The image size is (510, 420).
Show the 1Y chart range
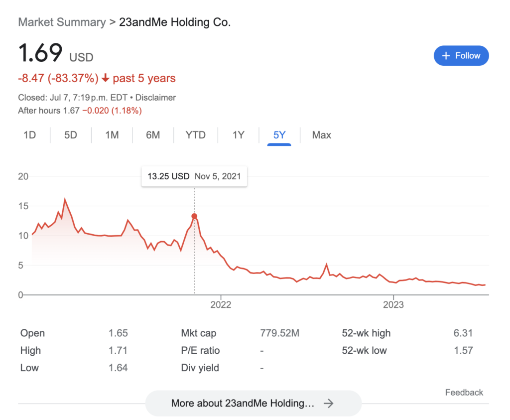(239, 135)
